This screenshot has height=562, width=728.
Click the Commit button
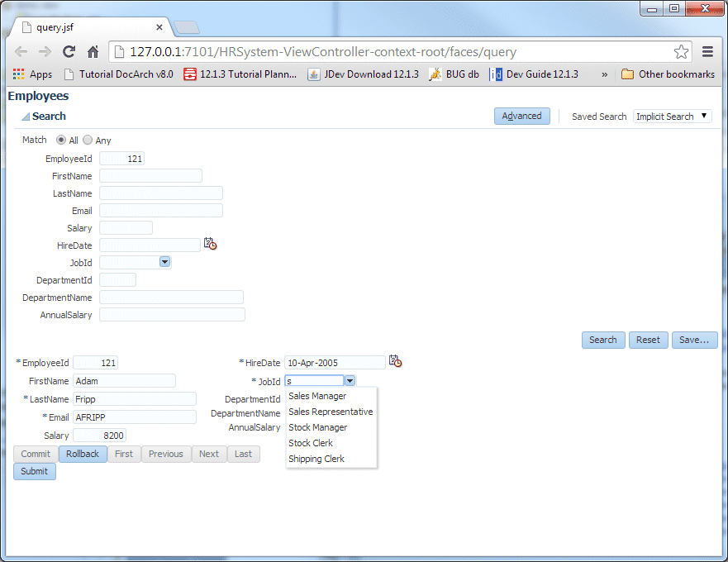36,454
